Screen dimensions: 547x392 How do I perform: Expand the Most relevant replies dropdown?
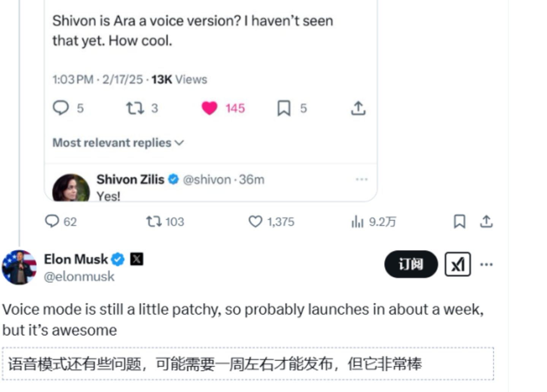[x=118, y=143]
